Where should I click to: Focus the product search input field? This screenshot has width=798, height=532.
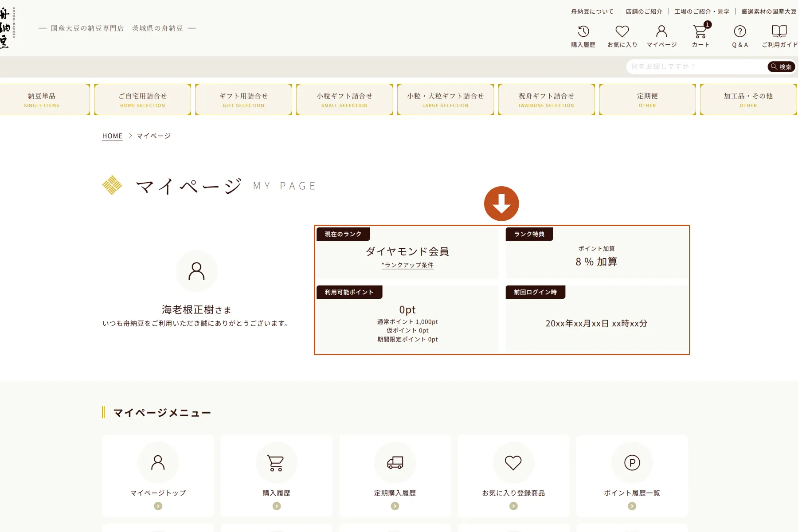click(696, 66)
